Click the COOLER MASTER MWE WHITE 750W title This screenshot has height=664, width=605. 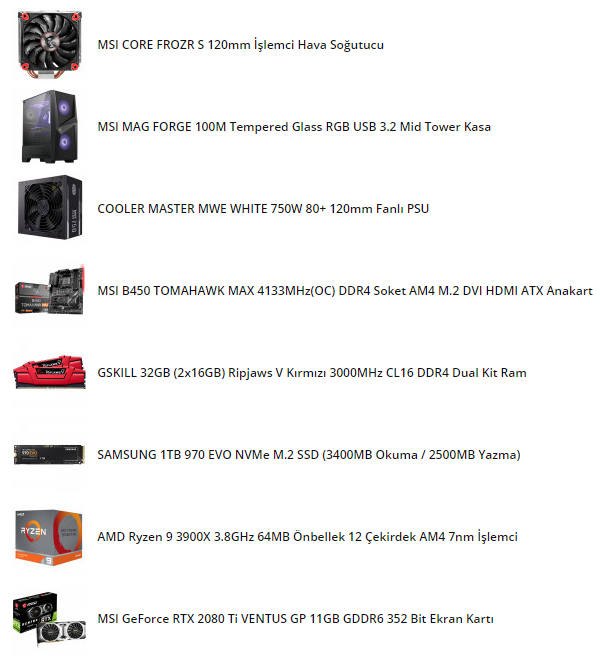click(263, 208)
